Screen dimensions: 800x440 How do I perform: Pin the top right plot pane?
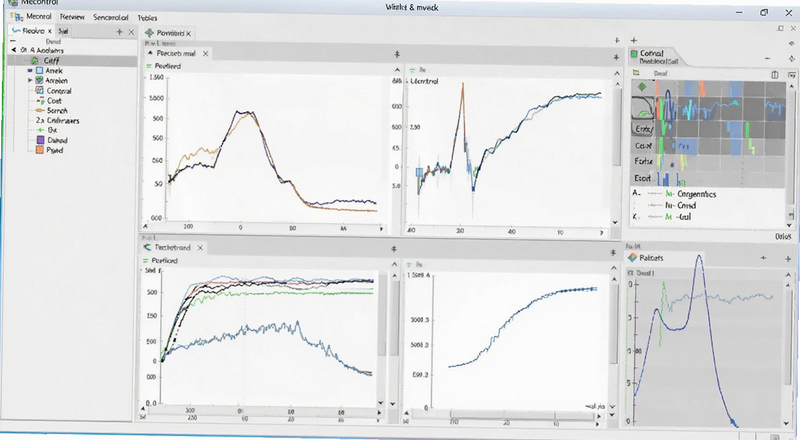click(x=616, y=58)
